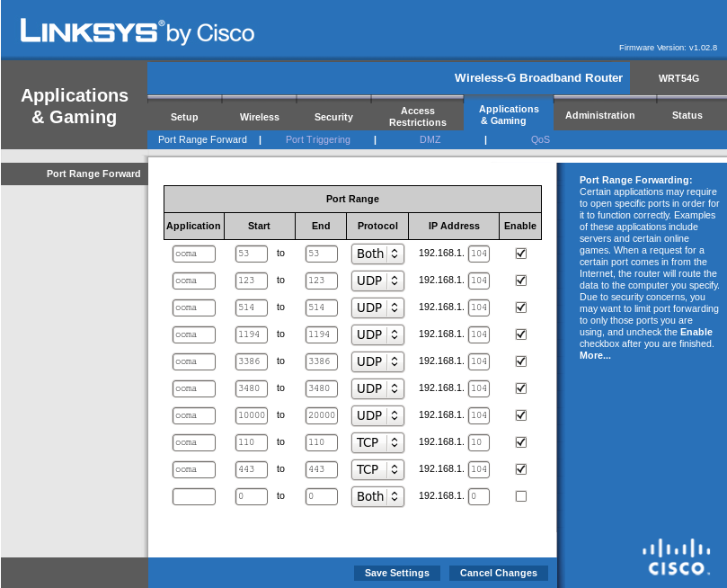The height and width of the screenshot is (588, 727).
Task: Uncheck Enable for port 53 row
Action: (520, 254)
